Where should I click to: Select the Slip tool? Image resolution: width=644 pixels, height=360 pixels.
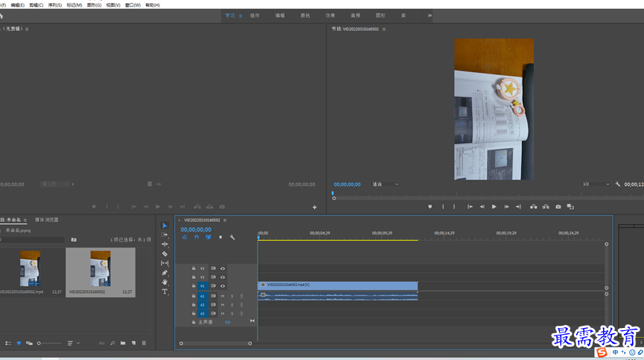coord(165,263)
